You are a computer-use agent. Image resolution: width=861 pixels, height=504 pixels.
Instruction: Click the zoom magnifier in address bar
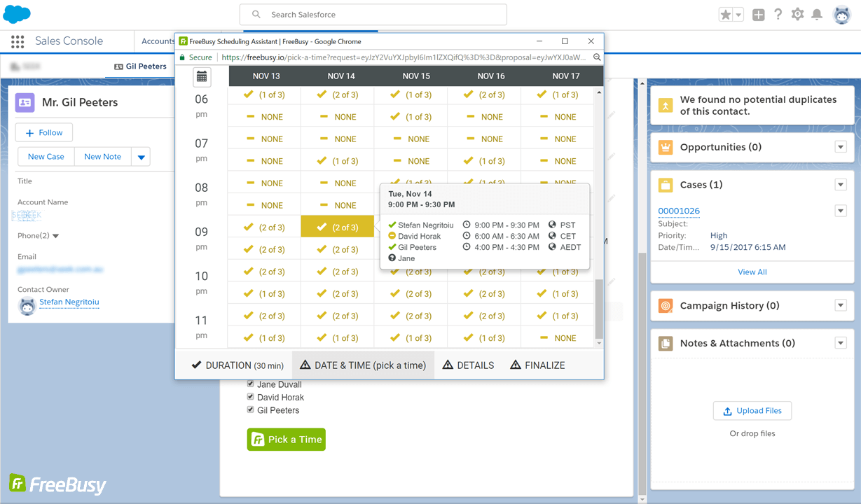tap(597, 57)
